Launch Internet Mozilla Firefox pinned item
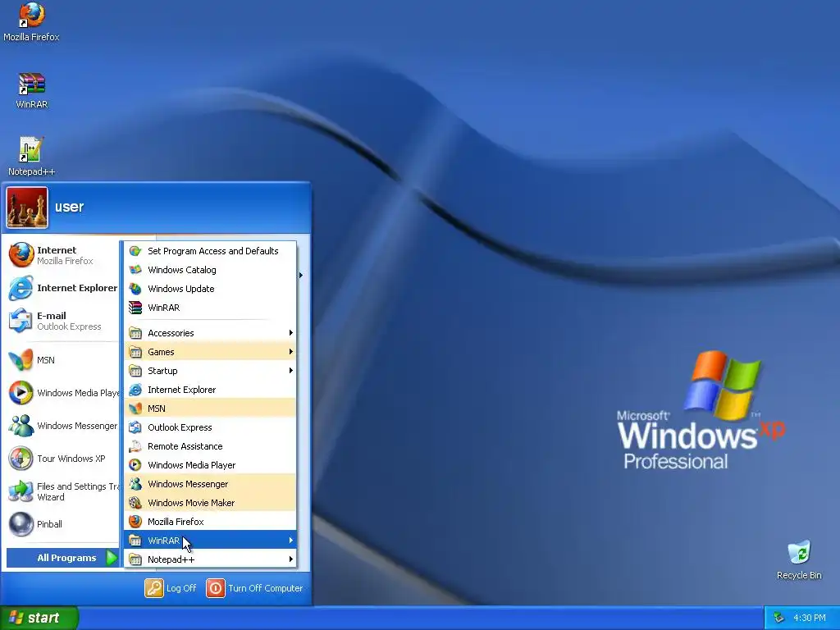The height and width of the screenshot is (630, 840). (62, 255)
